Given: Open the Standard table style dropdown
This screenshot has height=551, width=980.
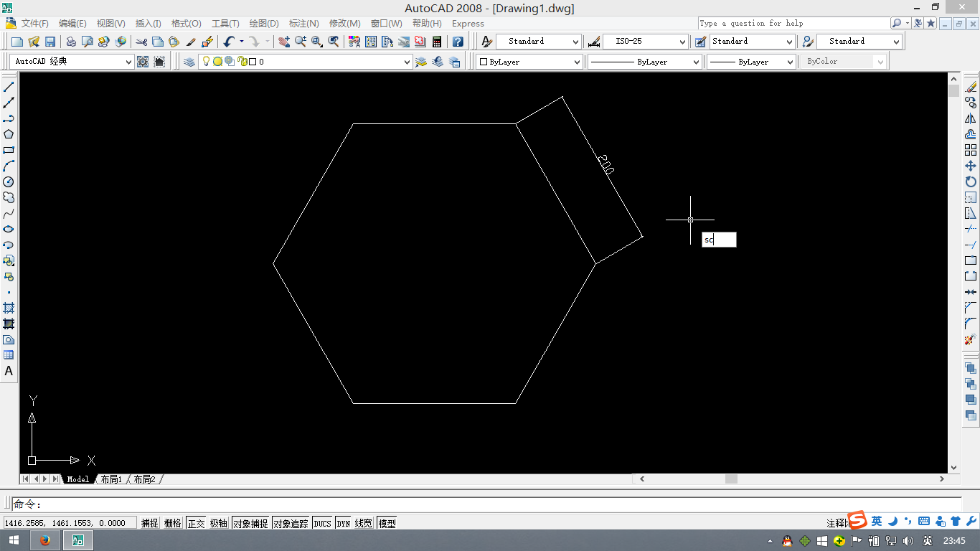Looking at the screenshot, I should pos(789,42).
